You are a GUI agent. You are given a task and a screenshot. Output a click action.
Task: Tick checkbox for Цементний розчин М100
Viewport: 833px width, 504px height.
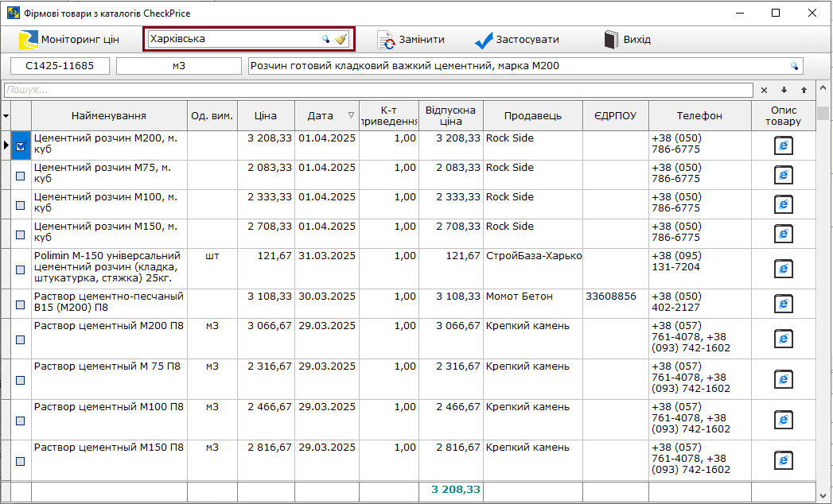20,205
